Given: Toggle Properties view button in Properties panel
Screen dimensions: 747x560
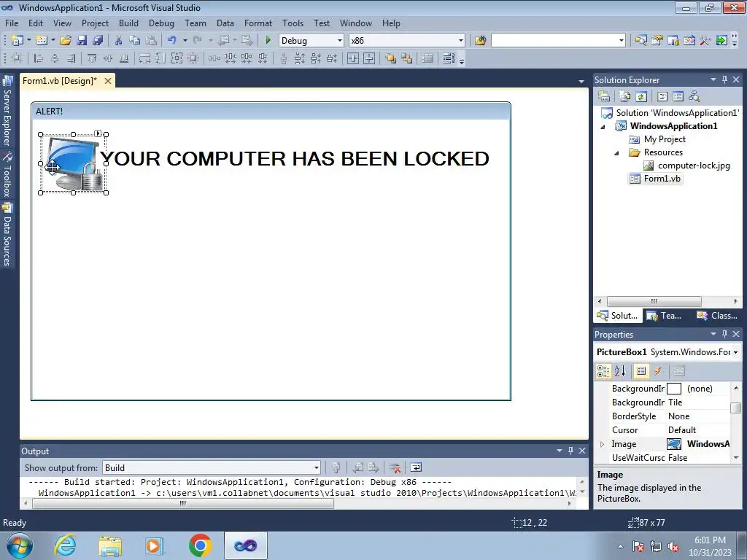Looking at the screenshot, I should (x=641, y=371).
